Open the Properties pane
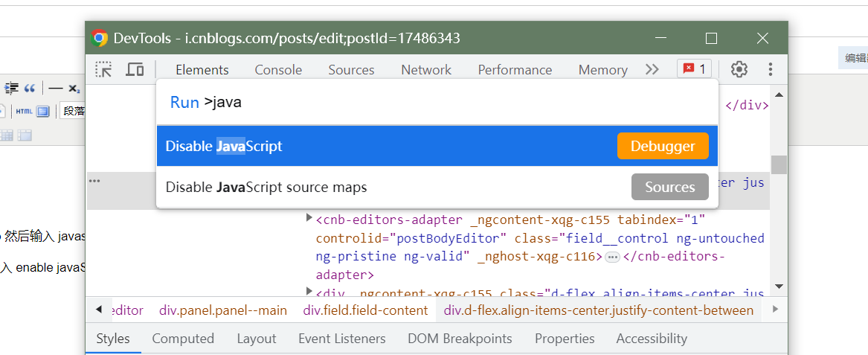868x355 pixels. [565, 339]
